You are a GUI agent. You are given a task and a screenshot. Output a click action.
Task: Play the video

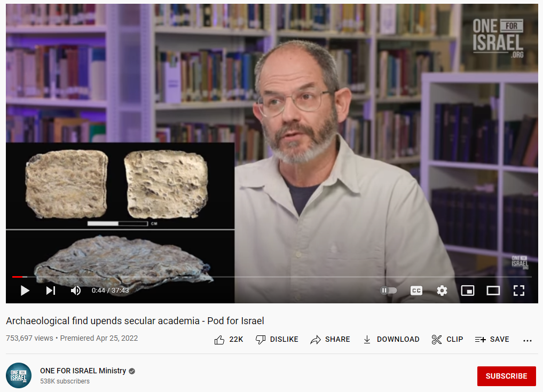[25, 291]
